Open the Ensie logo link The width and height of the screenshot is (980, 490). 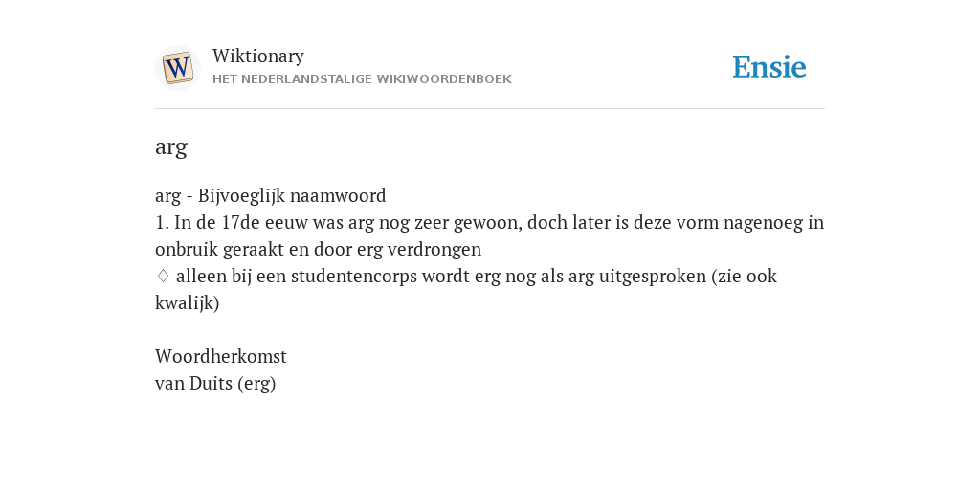(x=769, y=68)
